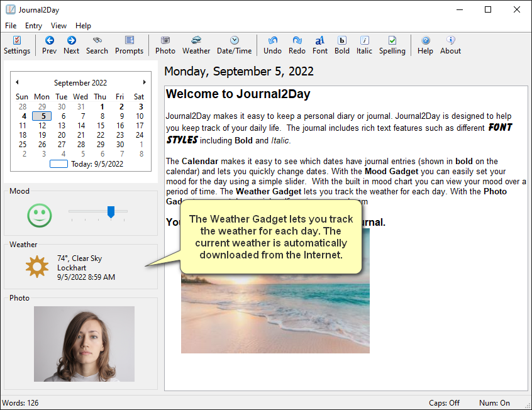
Task: Redo the last edit
Action: [297, 45]
